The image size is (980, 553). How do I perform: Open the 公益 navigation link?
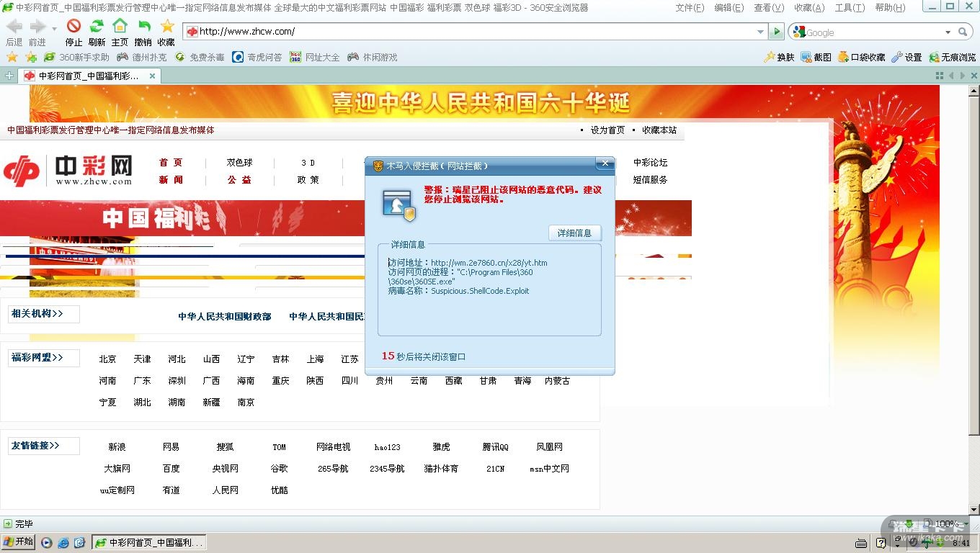pos(240,180)
